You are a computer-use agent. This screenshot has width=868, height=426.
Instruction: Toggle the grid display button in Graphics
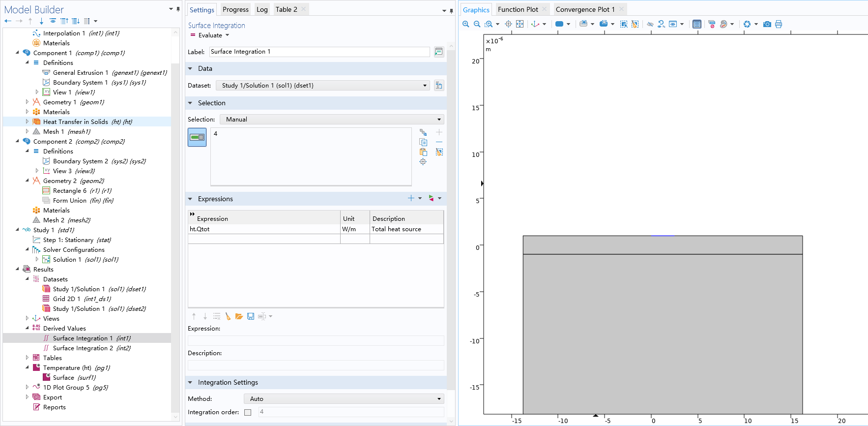pos(696,24)
